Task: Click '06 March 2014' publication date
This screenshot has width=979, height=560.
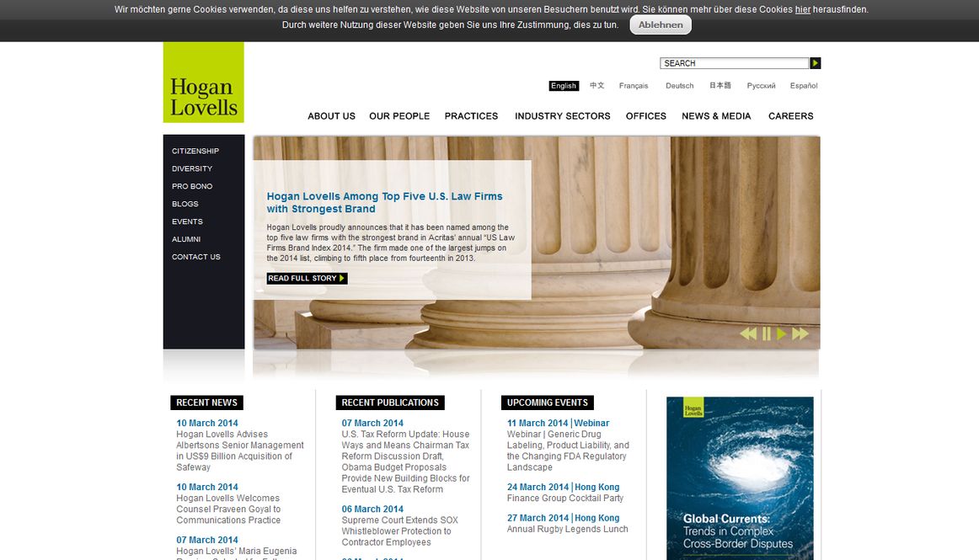Action: [372, 509]
